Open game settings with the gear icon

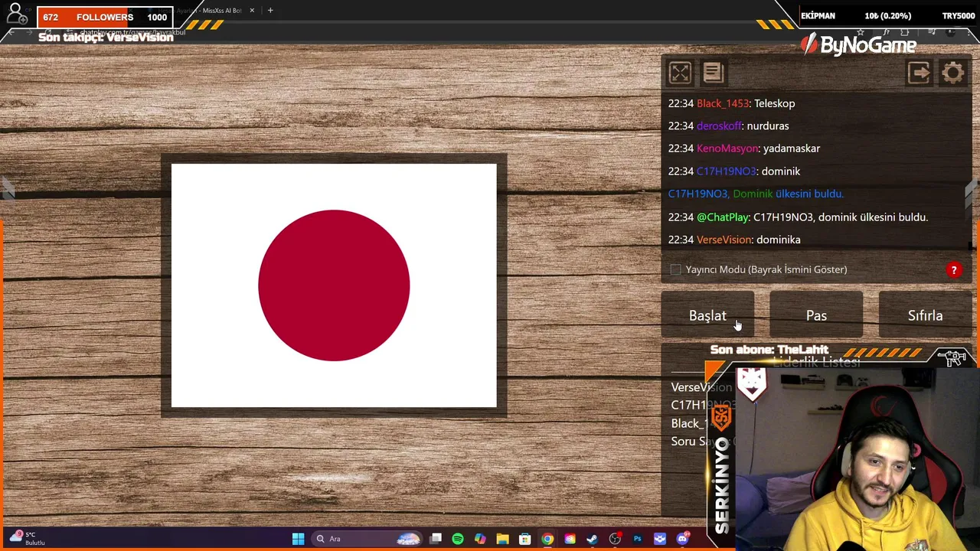953,73
